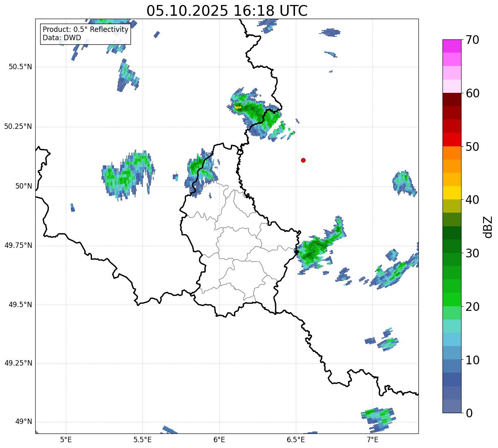Click the bright red colorbar segment above 50
Image resolution: width=498 pixels, height=448 pixels.
coord(452,139)
